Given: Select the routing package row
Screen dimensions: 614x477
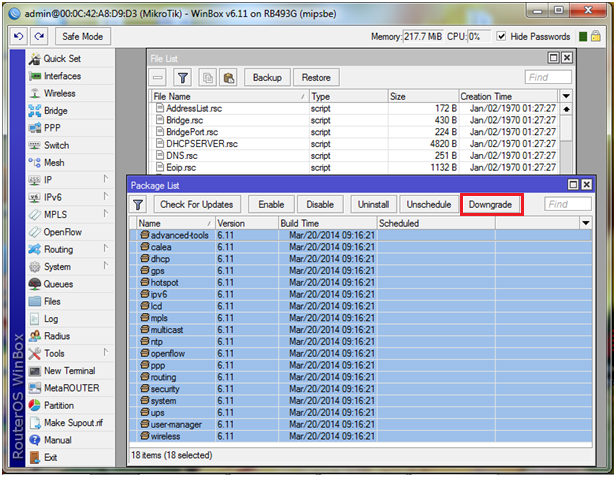Looking at the screenshot, I should click(x=360, y=377).
